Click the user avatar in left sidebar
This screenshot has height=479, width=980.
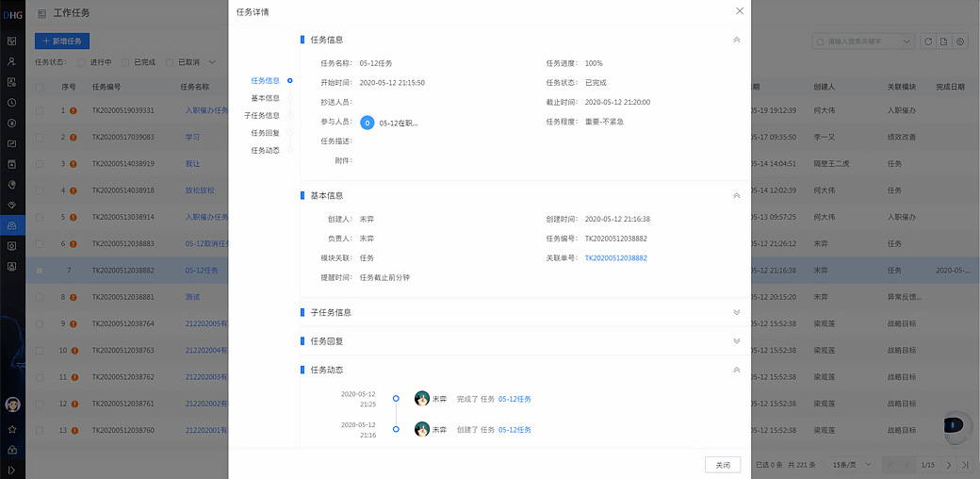click(x=12, y=405)
